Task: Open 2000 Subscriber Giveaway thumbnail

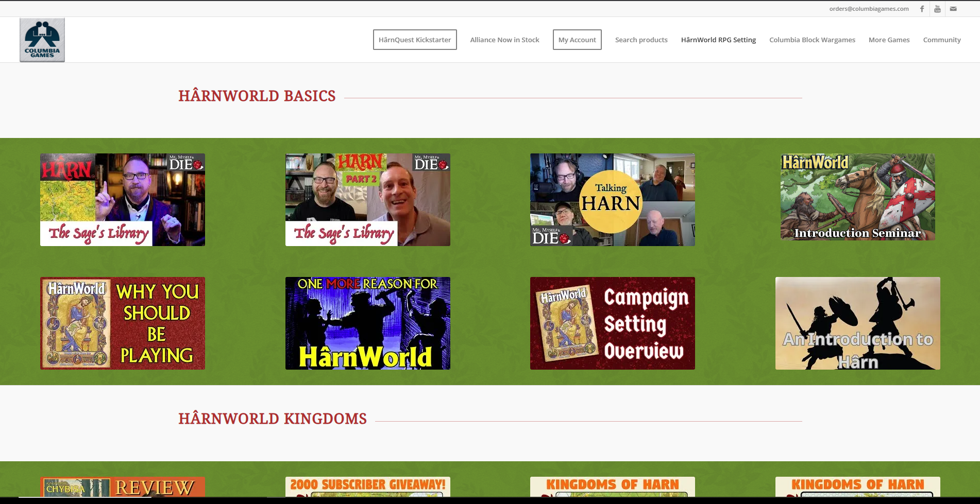Action: pyautogui.click(x=368, y=487)
